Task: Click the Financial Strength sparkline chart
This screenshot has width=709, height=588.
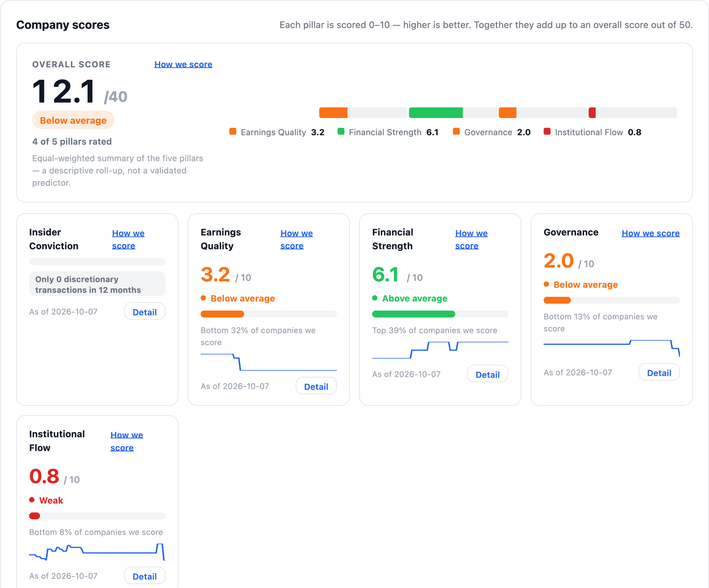Action: point(440,350)
